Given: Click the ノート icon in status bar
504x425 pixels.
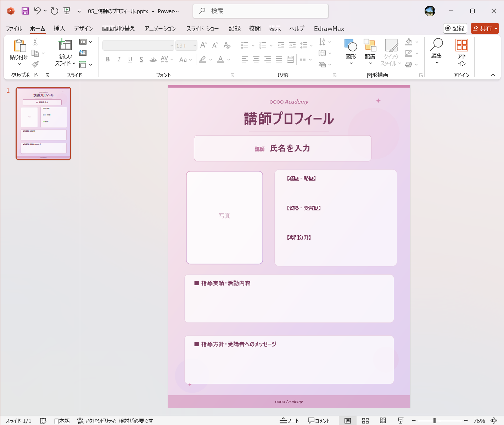Looking at the screenshot, I should click(290, 420).
